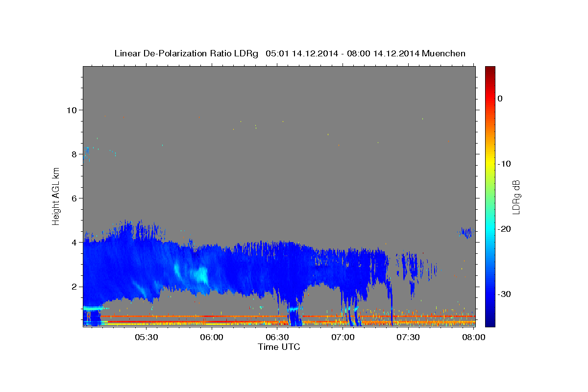588x392 pixels.
Task: Click the 07:00 time tick label
Action: pyautogui.click(x=343, y=337)
